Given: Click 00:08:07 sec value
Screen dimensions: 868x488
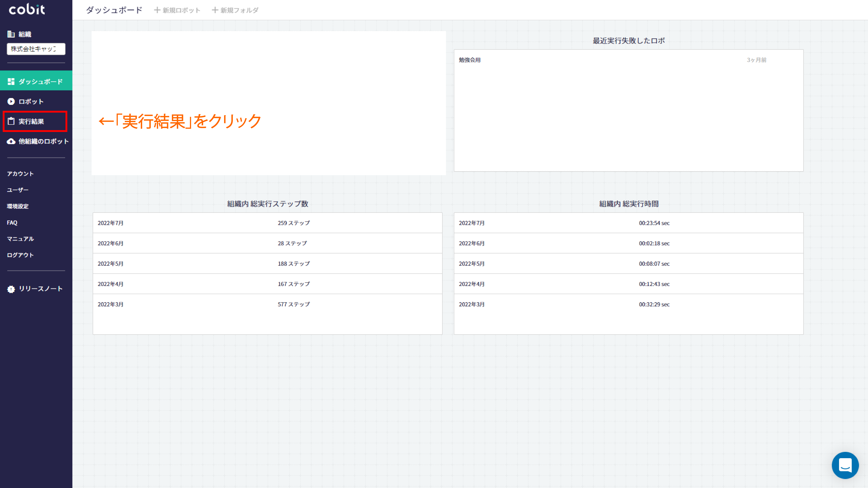Looking at the screenshot, I should coord(654,264).
